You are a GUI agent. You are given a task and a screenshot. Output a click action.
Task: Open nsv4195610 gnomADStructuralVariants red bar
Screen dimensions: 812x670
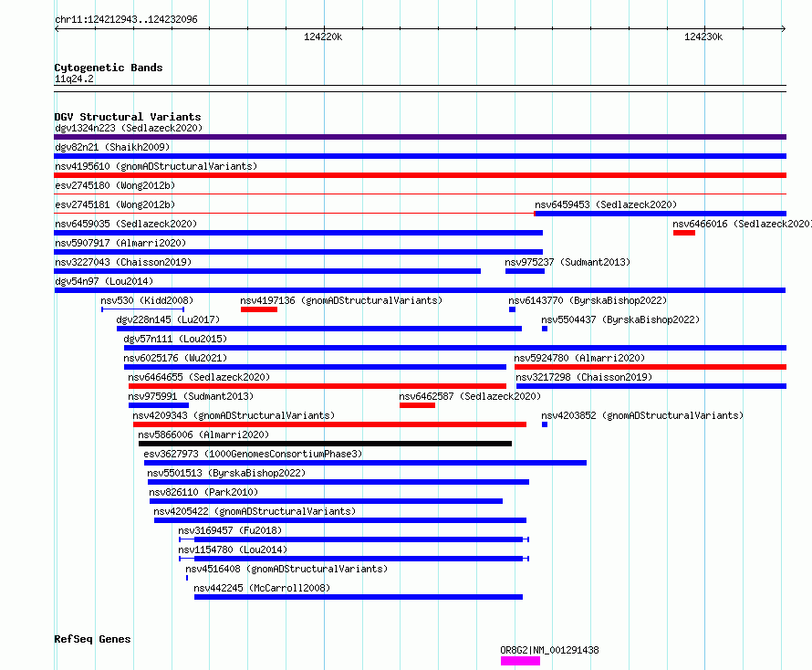pyautogui.click(x=420, y=175)
